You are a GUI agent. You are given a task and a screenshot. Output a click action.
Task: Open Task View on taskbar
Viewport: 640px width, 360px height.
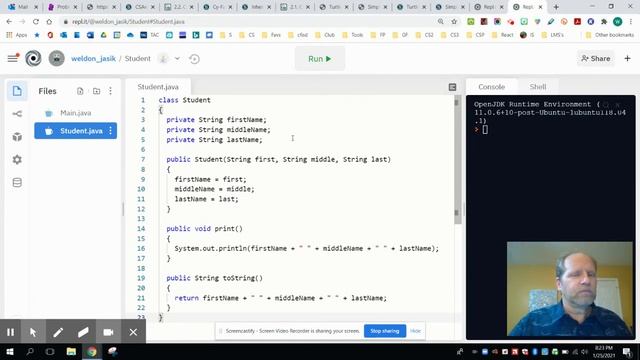click(x=50, y=351)
